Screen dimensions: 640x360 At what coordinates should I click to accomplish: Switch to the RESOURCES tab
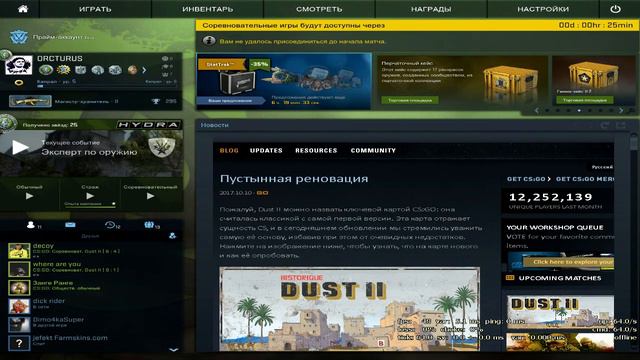click(316, 150)
